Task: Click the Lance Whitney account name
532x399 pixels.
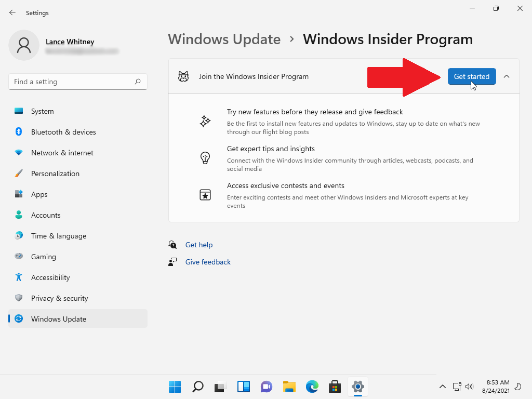Action: pos(70,42)
